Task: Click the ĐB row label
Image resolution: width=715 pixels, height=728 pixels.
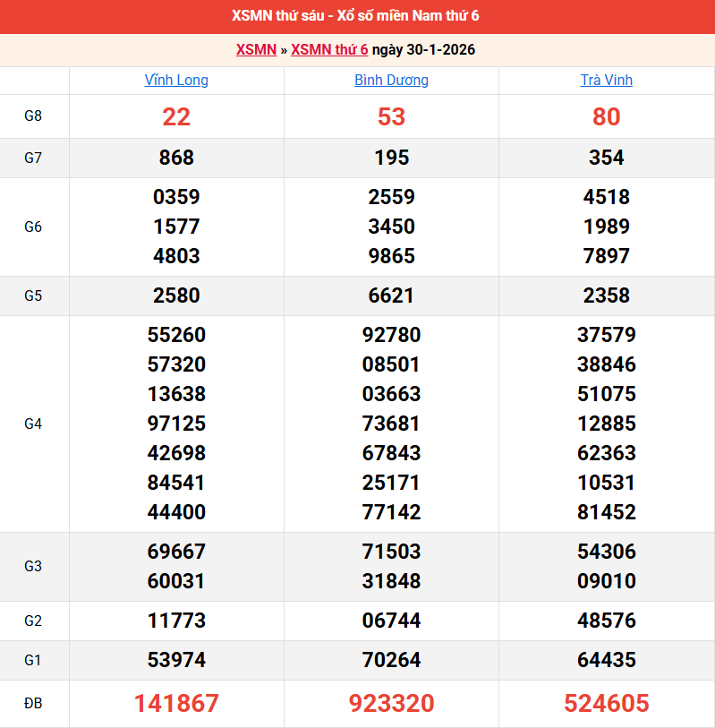Action: point(33,704)
